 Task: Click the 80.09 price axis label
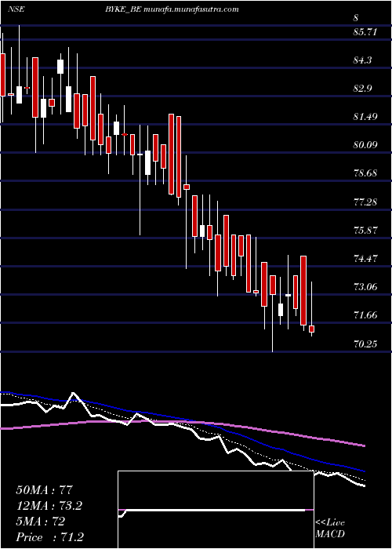coord(365,144)
